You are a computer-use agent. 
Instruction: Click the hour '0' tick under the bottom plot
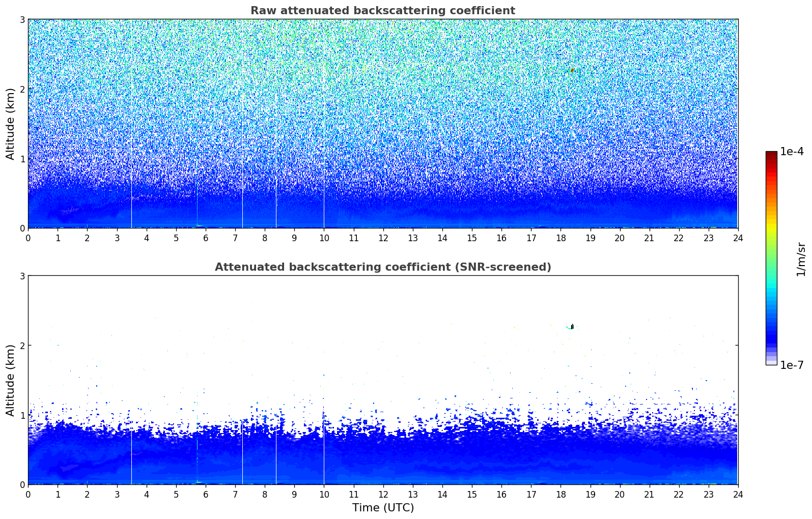tap(28, 494)
